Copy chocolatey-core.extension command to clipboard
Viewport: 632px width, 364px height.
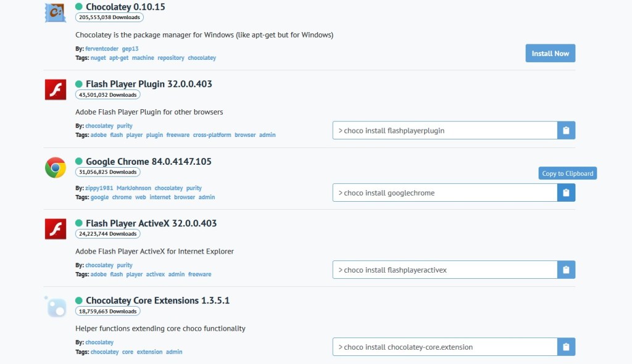pyautogui.click(x=566, y=347)
